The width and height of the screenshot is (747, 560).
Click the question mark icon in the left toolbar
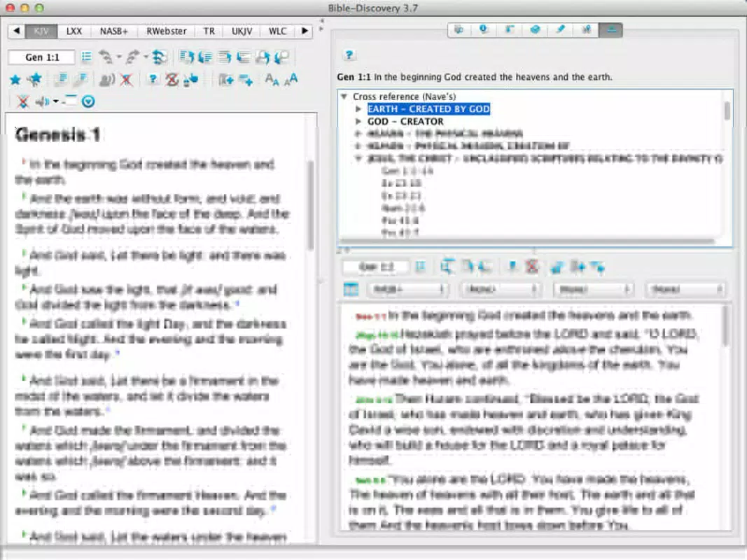pyautogui.click(x=153, y=79)
